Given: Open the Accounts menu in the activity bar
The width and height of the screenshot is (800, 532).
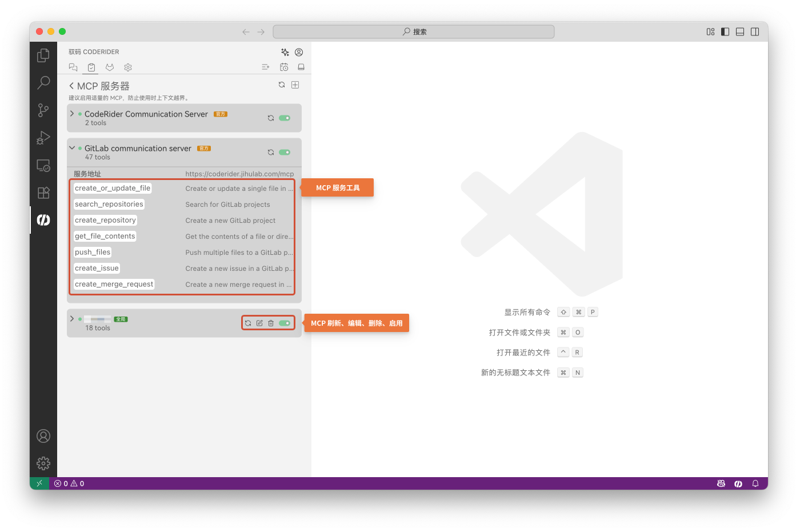Looking at the screenshot, I should (43, 436).
